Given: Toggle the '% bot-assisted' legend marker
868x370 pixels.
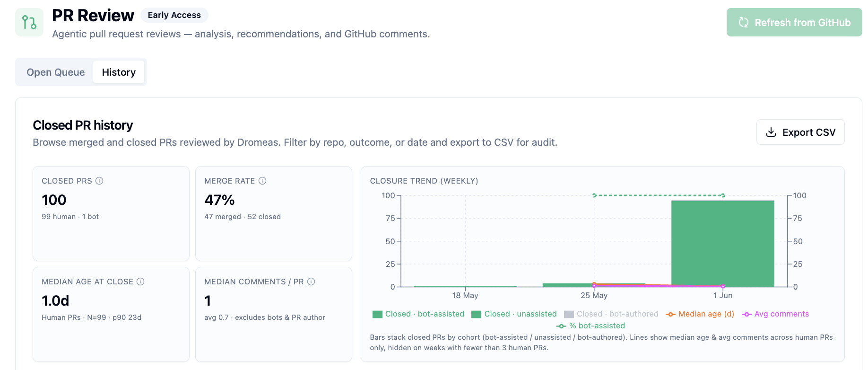Looking at the screenshot, I should point(561,326).
